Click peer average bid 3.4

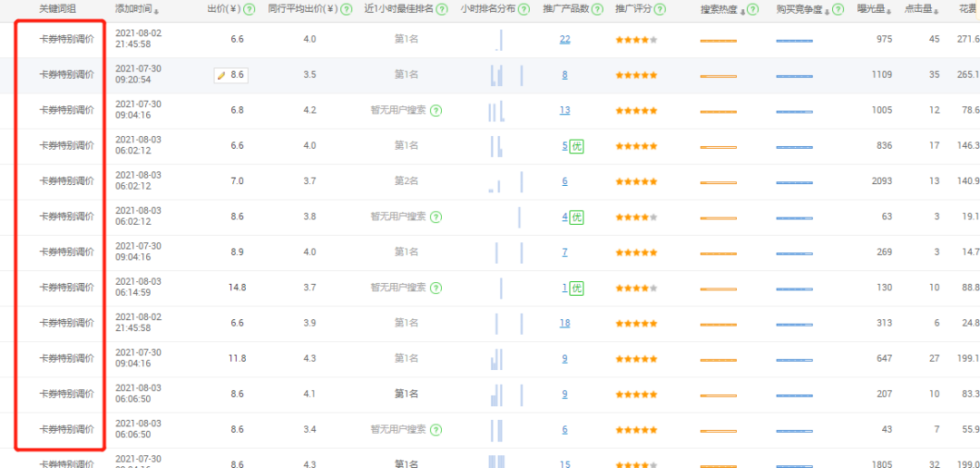tap(310, 429)
